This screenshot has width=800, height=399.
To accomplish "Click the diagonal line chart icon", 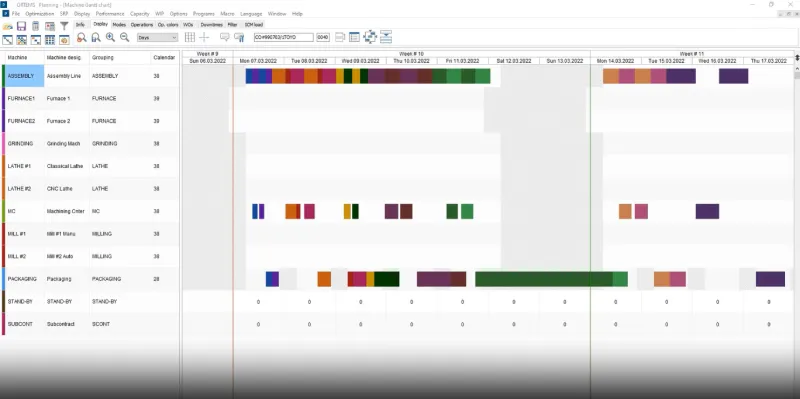I will click(8, 39).
